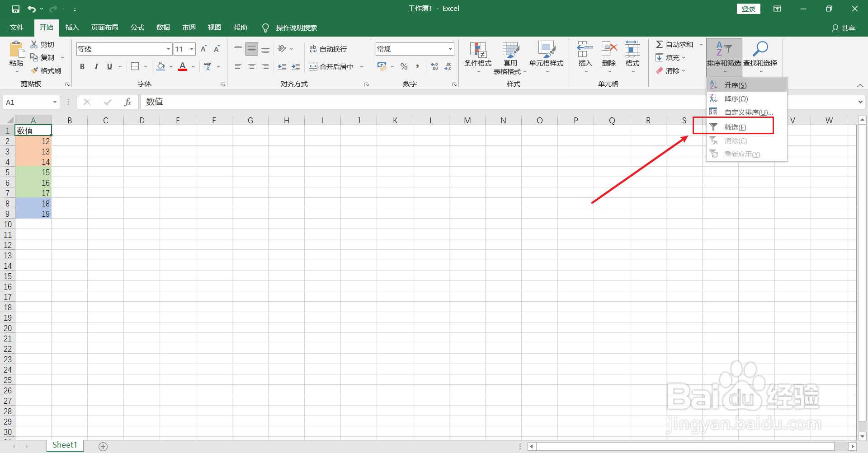The width and height of the screenshot is (868, 453).
Task: Click the Copy icon
Action: 34,57
